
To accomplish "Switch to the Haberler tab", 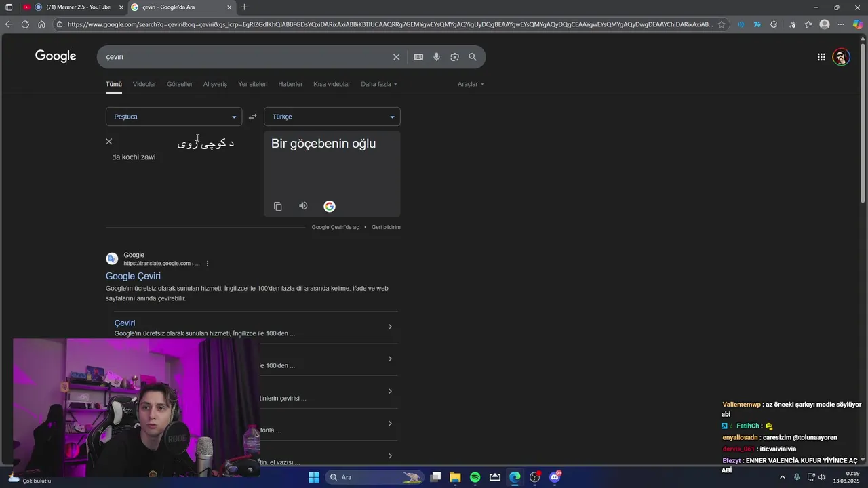I will click(x=290, y=84).
